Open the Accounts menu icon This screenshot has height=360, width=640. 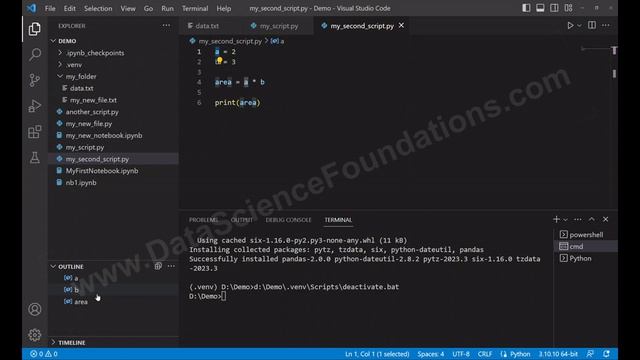point(35,309)
